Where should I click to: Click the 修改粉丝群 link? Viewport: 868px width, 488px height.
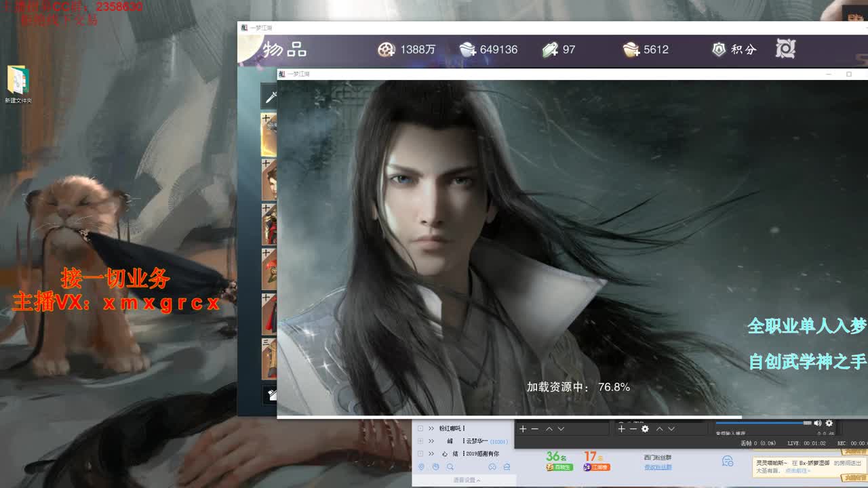(658, 467)
